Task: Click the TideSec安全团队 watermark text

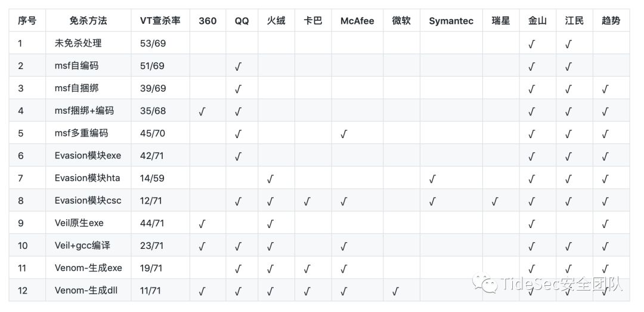Action: click(561, 283)
